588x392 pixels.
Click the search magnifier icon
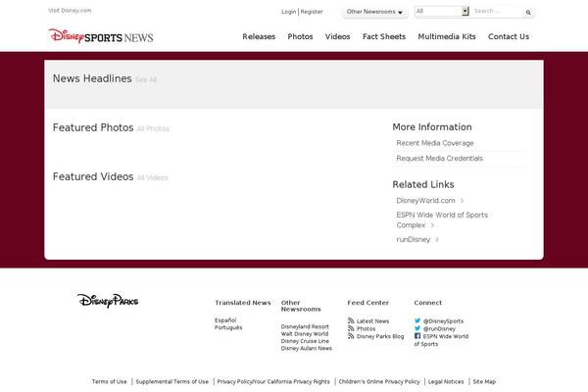click(529, 13)
